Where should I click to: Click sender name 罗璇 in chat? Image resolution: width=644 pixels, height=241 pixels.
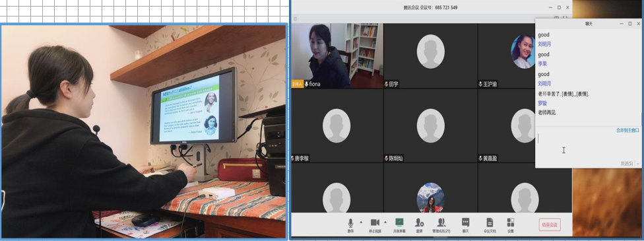[x=542, y=103]
